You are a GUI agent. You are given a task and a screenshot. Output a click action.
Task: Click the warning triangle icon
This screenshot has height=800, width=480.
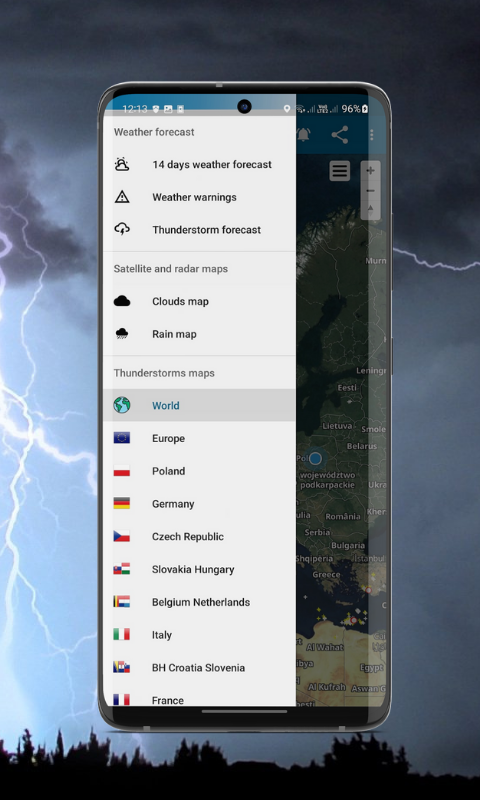(122, 197)
